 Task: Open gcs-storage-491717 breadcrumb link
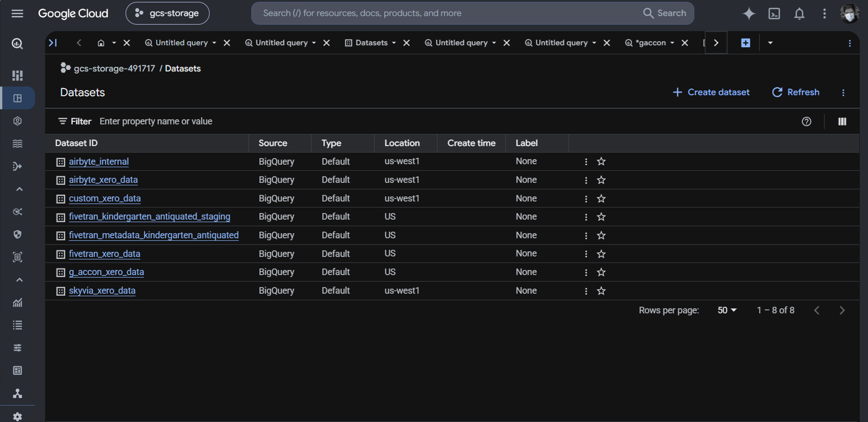tap(114, 69)
